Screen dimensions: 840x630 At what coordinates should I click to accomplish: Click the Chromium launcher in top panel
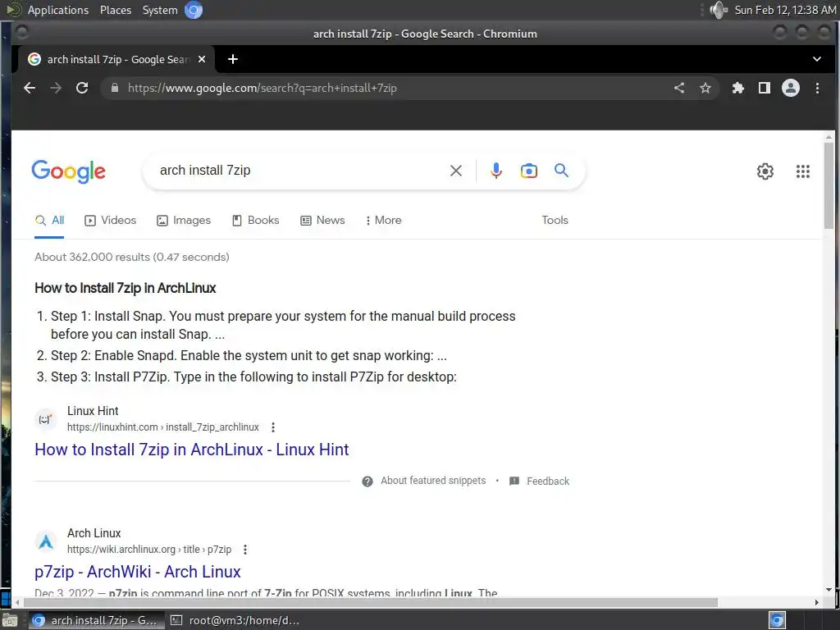(194, 10)
